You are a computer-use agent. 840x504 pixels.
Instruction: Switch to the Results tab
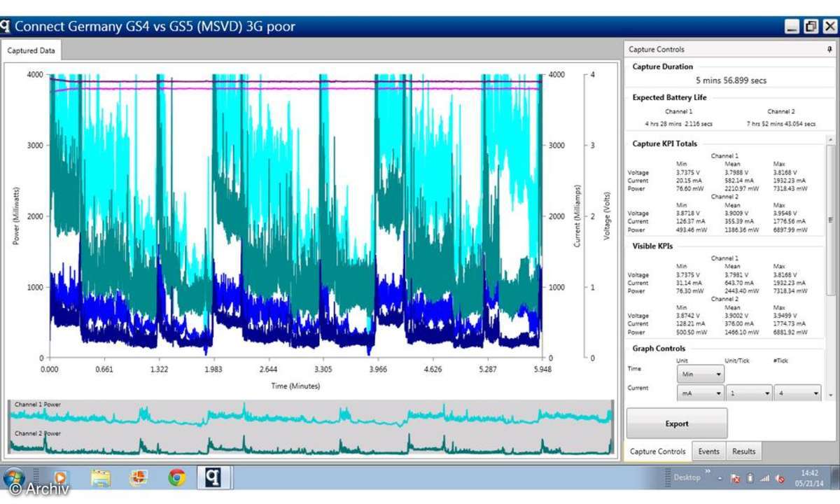pos(743,451)
